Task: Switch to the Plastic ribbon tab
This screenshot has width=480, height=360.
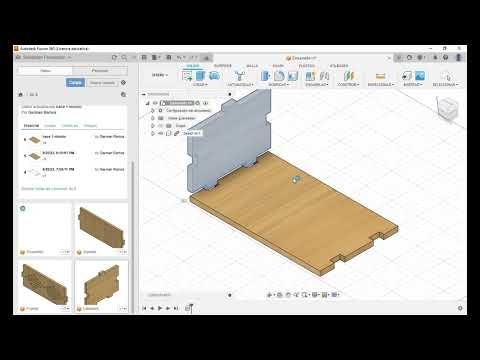Action: tap(306, 66)
